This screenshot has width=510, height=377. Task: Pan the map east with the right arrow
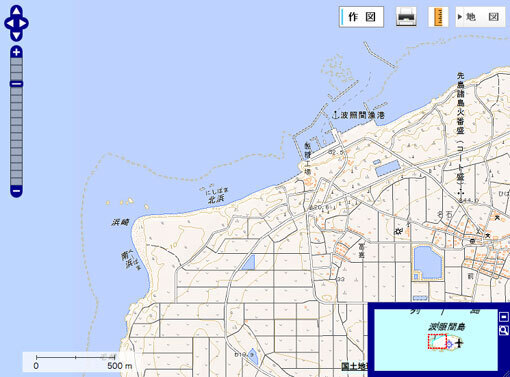[23, 23]
